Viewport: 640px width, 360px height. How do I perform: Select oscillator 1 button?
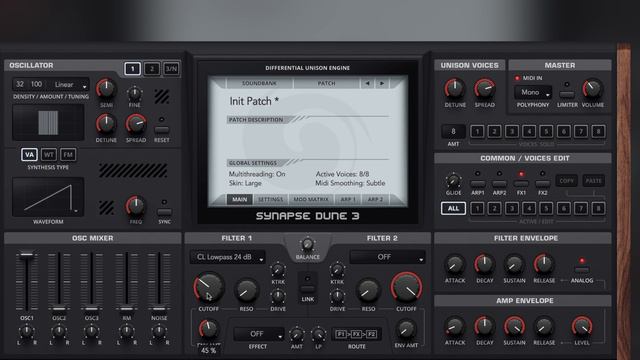tap(132, 69)
